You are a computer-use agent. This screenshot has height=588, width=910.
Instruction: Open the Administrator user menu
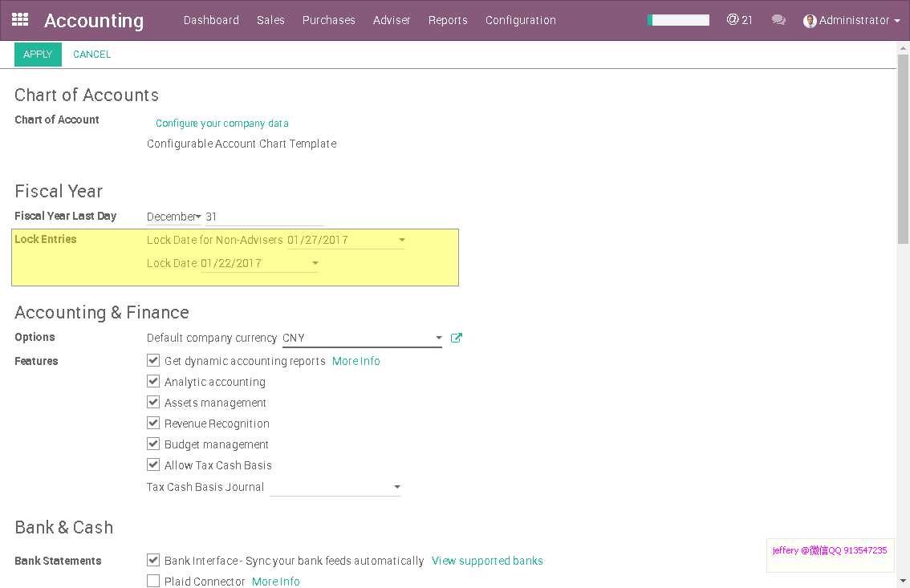point(851,20)
